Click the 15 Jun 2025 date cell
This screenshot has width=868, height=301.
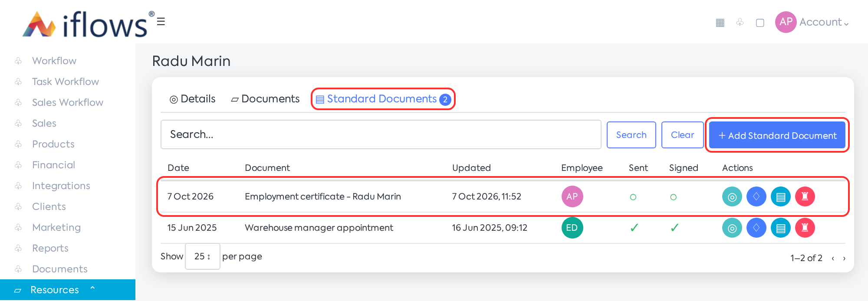click(192, 228)
